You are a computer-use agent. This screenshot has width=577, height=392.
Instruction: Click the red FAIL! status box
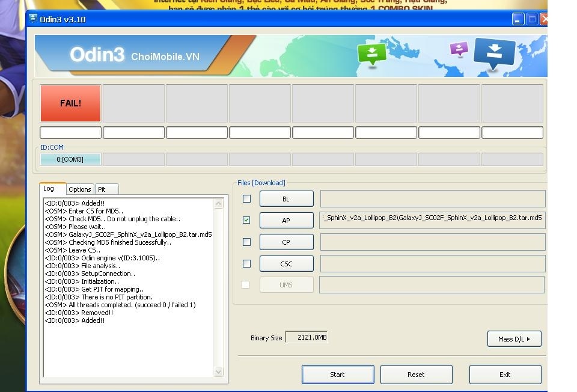coord(71,103)
